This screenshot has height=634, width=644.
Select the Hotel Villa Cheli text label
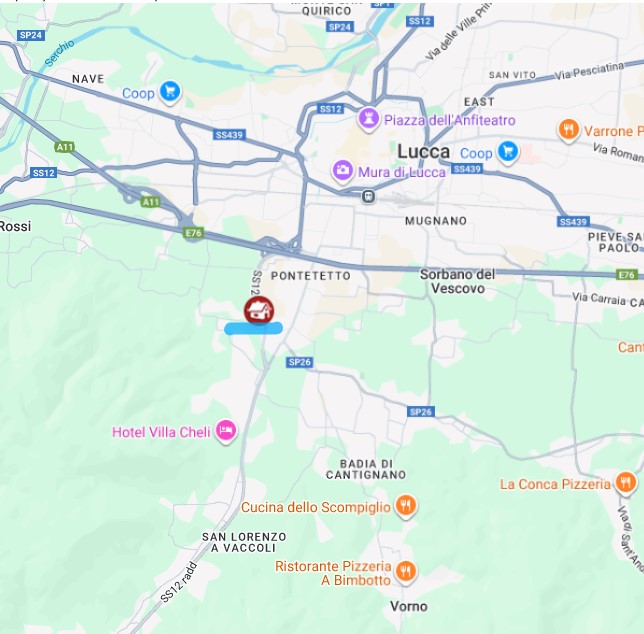click(161, 432)
